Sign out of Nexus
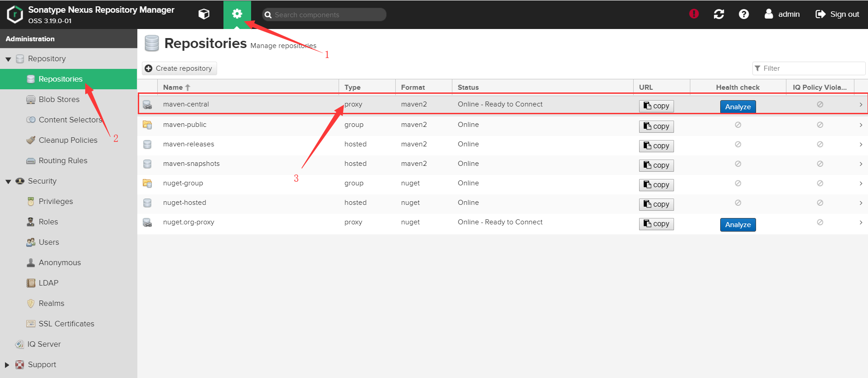Image resolution: width=868 pixels, height=378 pixels. click(837, 14)
